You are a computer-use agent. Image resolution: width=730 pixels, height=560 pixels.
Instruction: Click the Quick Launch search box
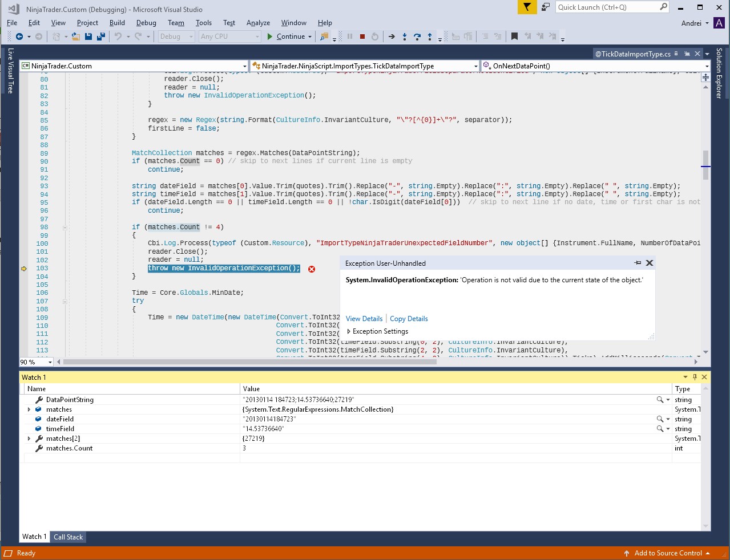(607, 7)
